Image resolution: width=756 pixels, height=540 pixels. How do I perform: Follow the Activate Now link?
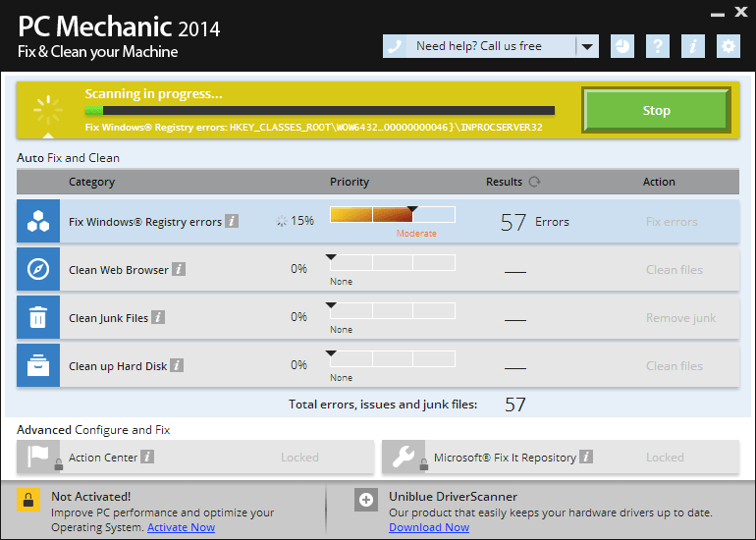point(182,527)
